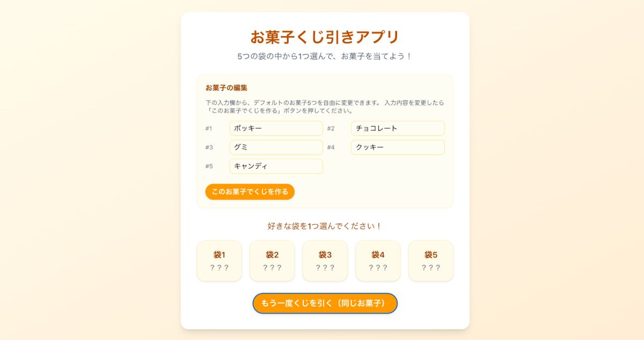
Task: Open the 袋3 mystery bag
Action: click(x=325, y=261)
